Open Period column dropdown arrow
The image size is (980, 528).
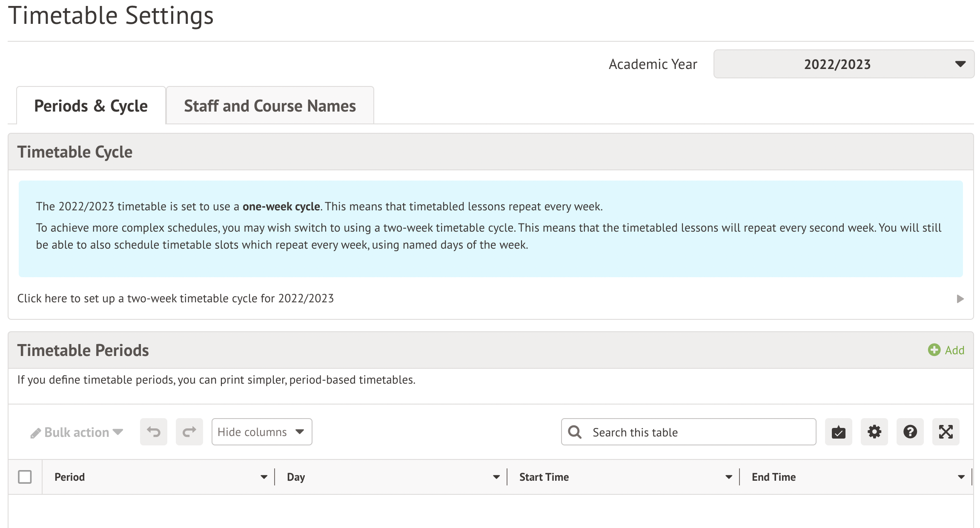(264, 477)
